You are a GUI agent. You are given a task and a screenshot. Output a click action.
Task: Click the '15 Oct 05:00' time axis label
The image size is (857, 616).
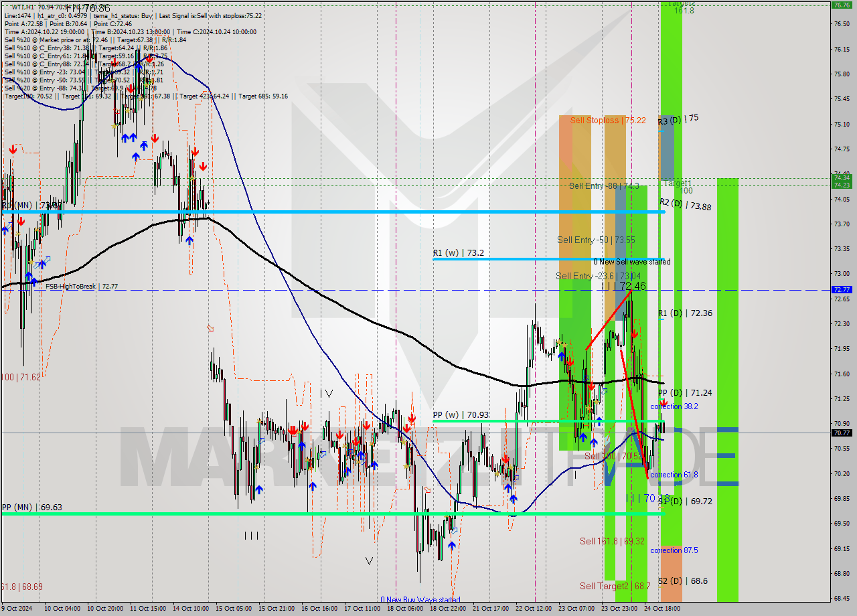(x=232, y=609)
